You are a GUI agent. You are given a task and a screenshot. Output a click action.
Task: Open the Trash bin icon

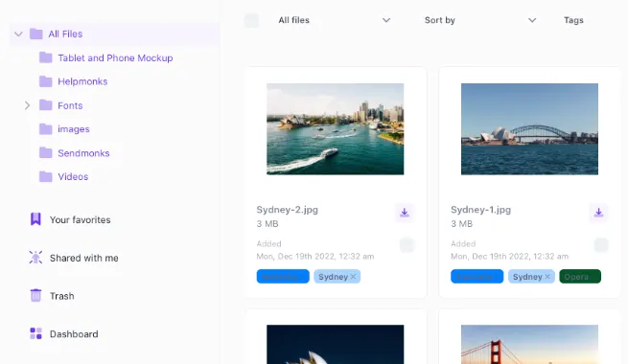click(x=35, y=296)
